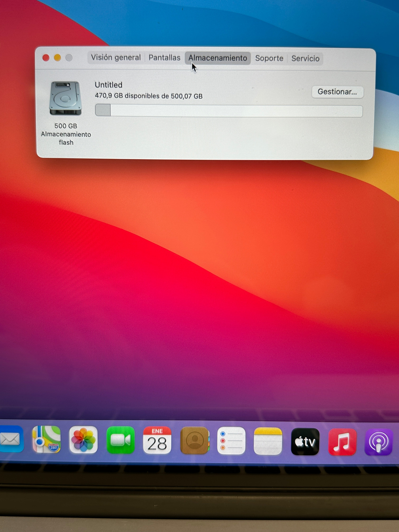Click the used gray segment of storage bar
The width and height of the screenshot is (399, 532).
click(x=103, y=110)
